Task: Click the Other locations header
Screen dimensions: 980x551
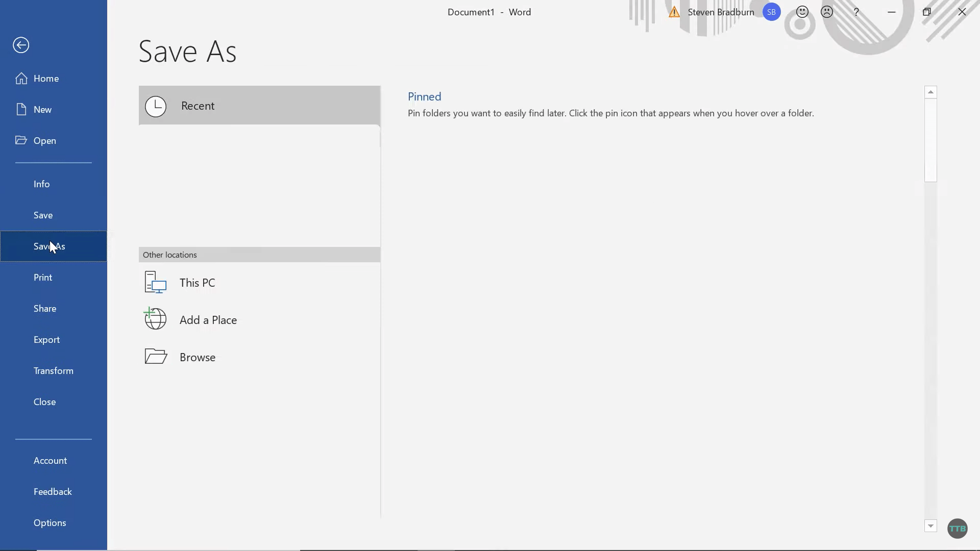Action: tap(259, 255)
